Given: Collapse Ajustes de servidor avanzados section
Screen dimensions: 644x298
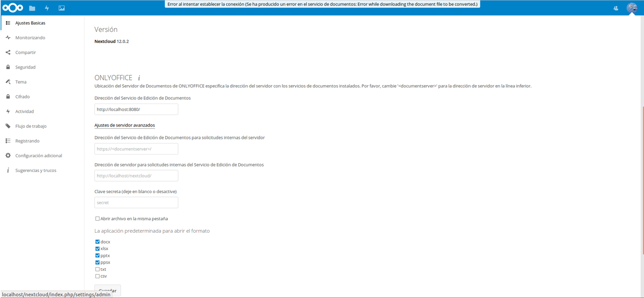Looking at the screenshot, I should pos(125,125).
